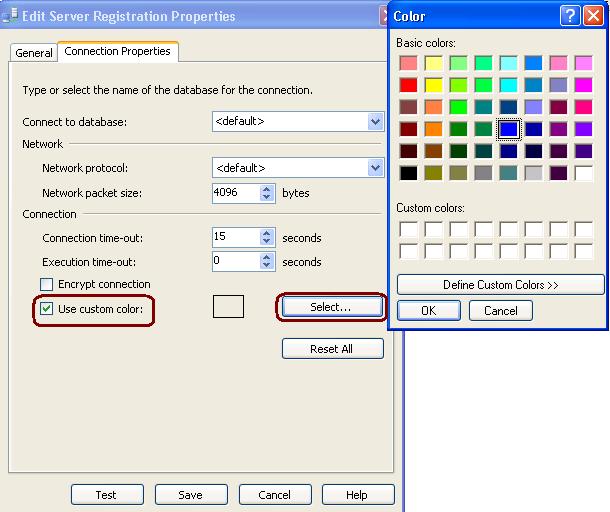The height and width of the screenshot is (512, 610).
Task: Expand the Connect to database dropdown
Action: pos(376,122)
